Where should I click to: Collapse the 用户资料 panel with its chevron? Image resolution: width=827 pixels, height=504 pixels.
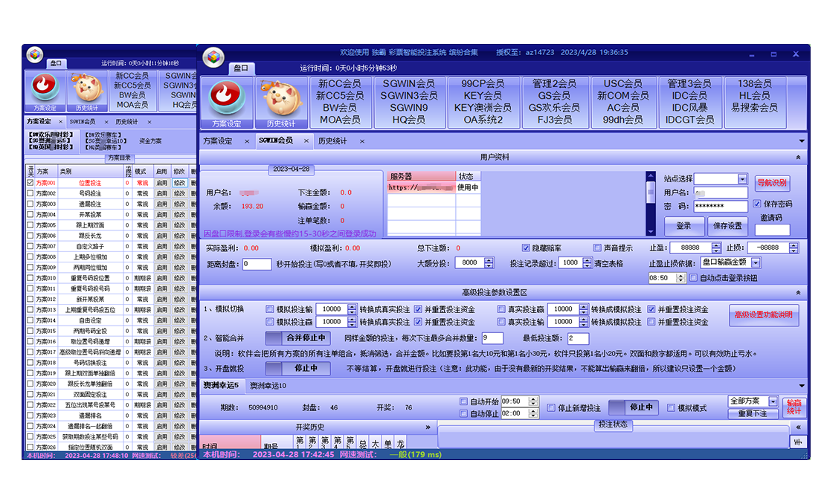click(799, 158)
